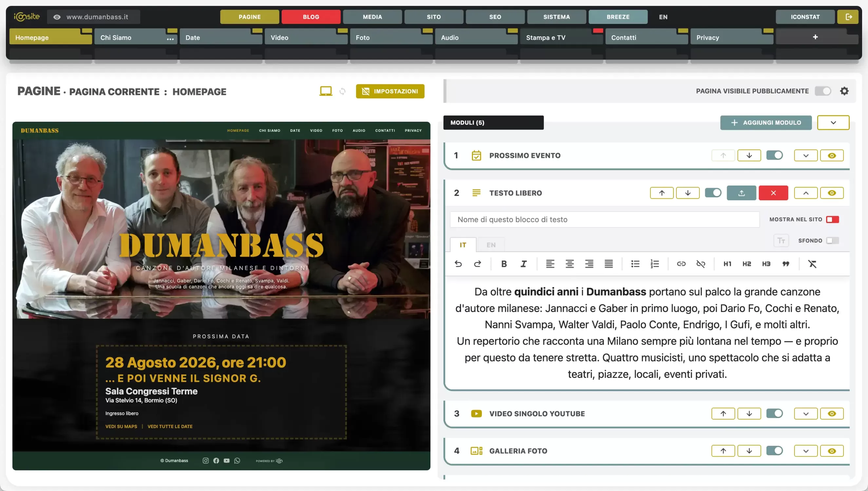Click 'Vedi su Maps' link in preview
Screen dimensions: 868x491
click(121, 426)
